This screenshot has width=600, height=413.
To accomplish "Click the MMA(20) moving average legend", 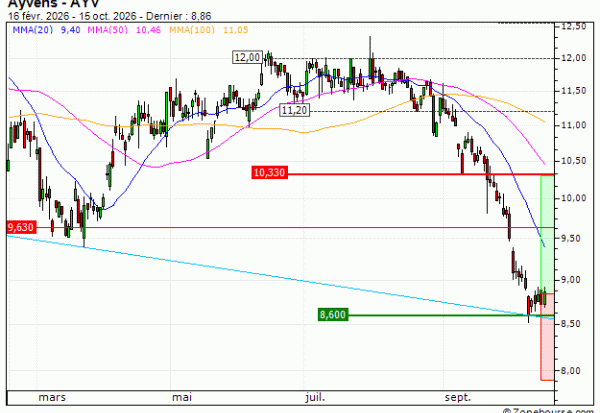I will 33,30.
